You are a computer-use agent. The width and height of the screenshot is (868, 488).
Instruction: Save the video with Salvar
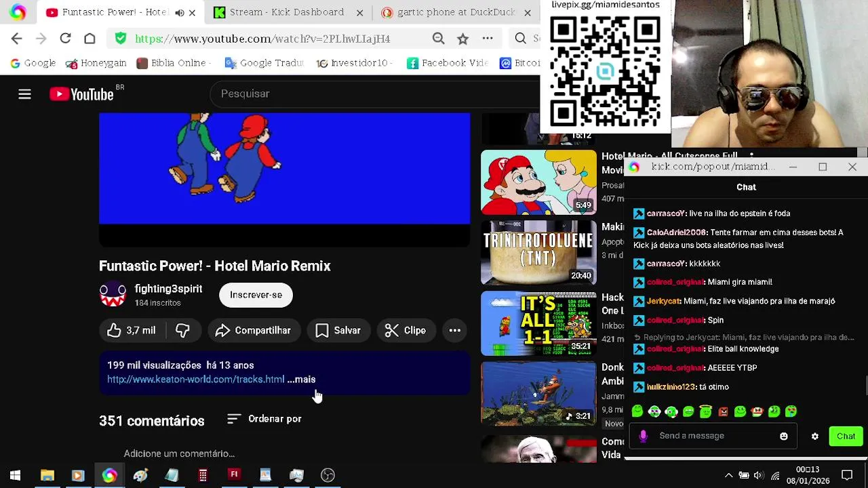(x=338, y=330)
